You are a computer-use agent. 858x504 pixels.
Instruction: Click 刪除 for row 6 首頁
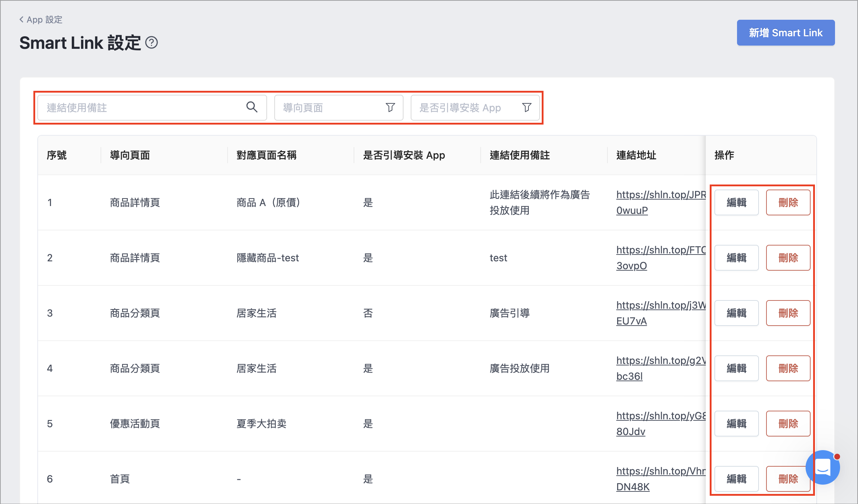pos(788,479)
